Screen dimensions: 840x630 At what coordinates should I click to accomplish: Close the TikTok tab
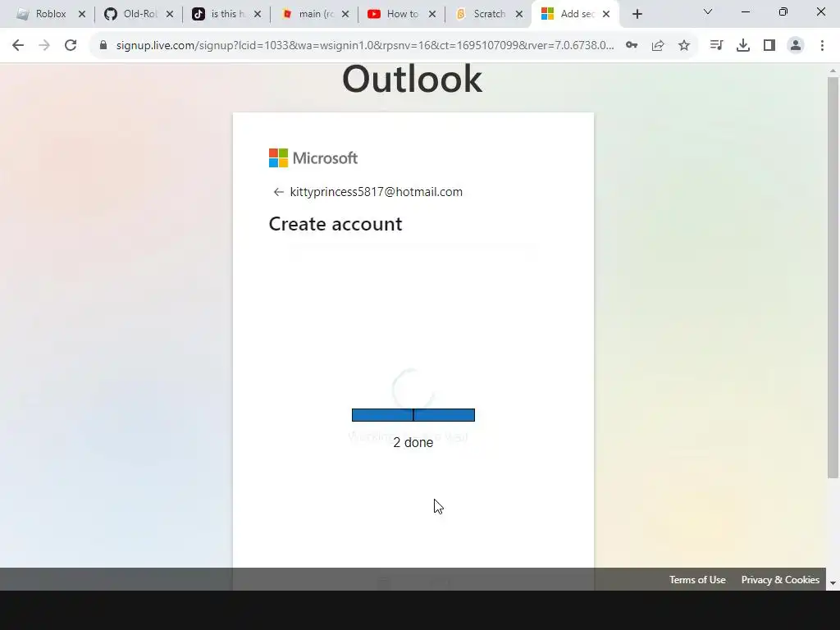(258, 14)
